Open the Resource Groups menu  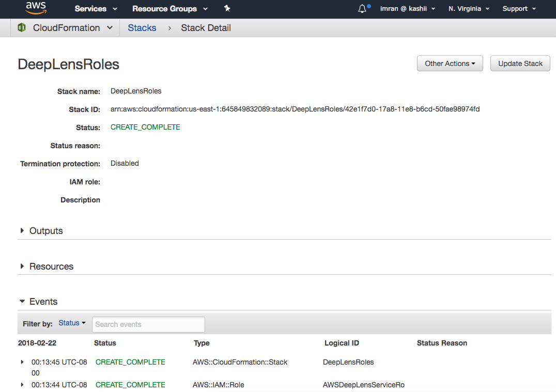pos(170,9)
